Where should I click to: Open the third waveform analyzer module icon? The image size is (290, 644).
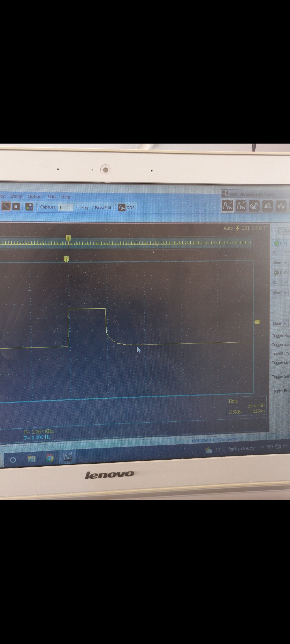[254, 206]
